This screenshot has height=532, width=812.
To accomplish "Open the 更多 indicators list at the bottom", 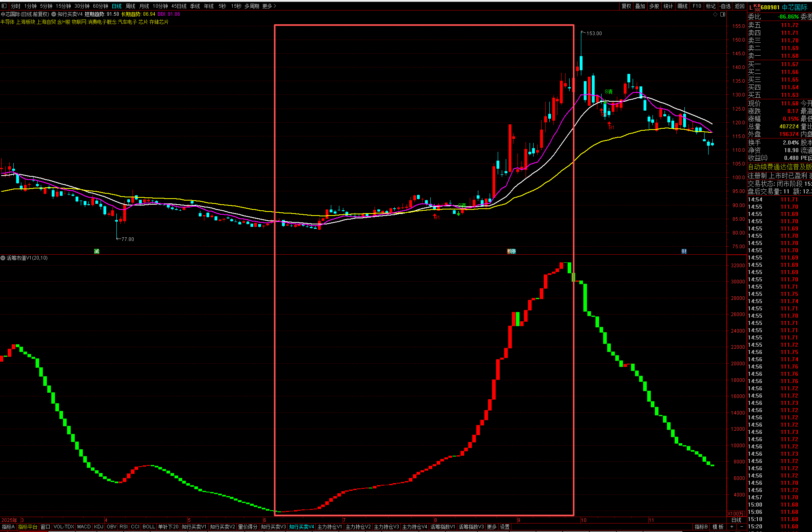I will (x=492, y=527).
